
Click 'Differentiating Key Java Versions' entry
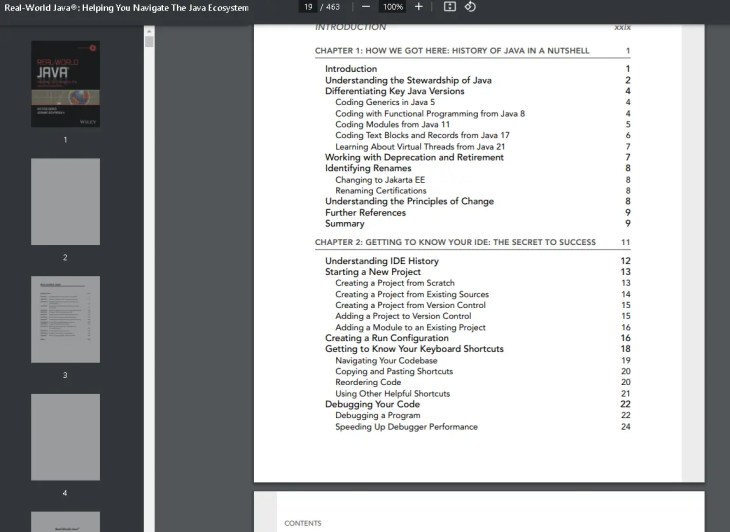pyautogui.click(x=395, y=91)
